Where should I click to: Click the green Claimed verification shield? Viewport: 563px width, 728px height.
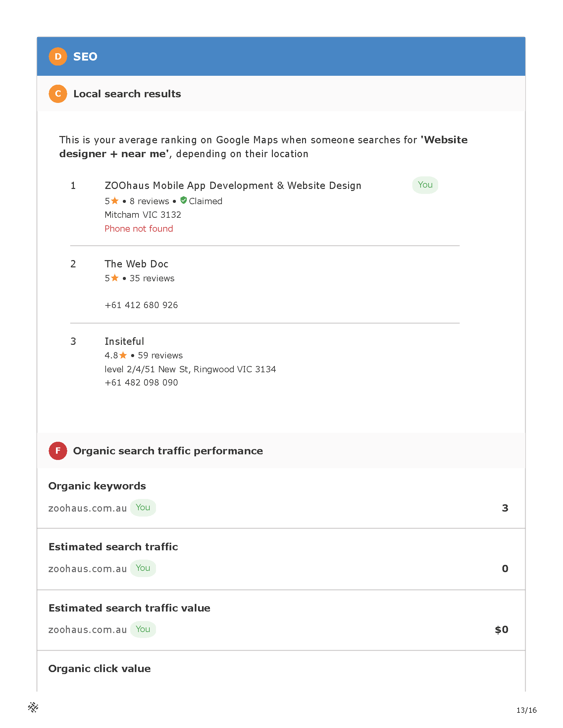coord(183,200)
